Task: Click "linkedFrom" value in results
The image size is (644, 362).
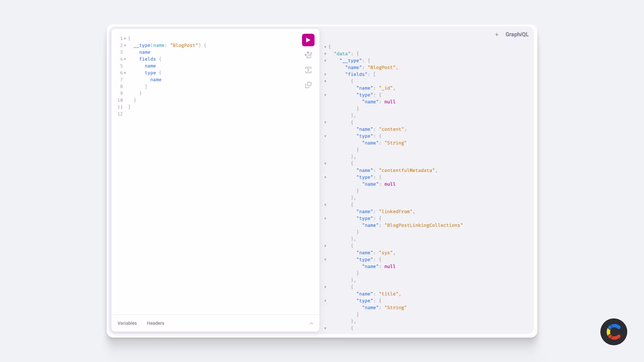Action: pos(396,212)
